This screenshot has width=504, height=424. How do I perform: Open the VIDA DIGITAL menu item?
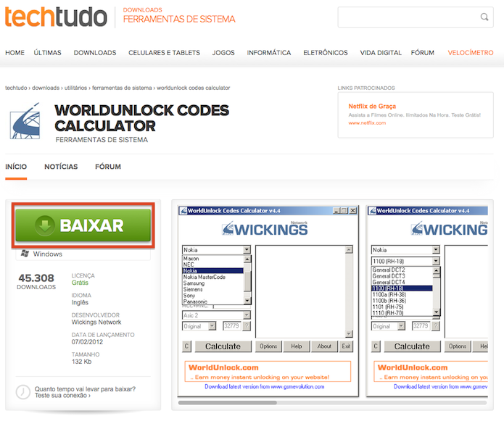(x=381, y=53)
